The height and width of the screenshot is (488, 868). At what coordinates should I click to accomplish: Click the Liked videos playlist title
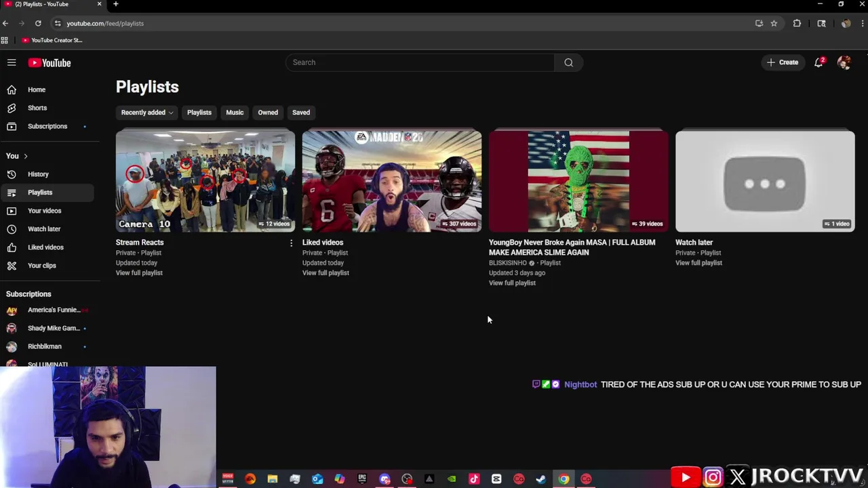click(x=323, y=243)
